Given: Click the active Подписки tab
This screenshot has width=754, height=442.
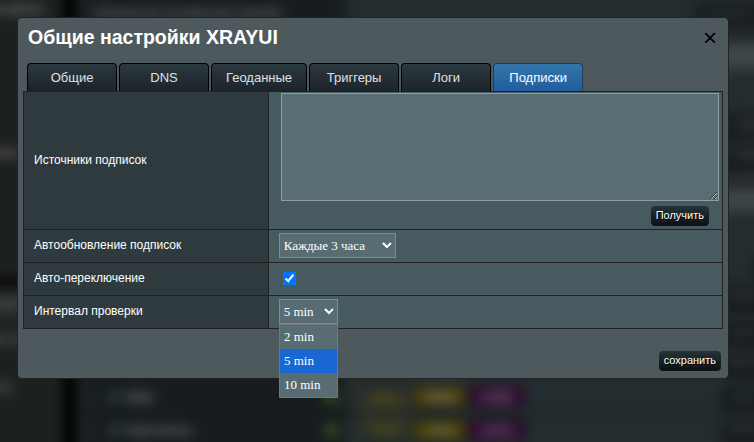Looking at the screenshot, I should [x=537, y=78].
